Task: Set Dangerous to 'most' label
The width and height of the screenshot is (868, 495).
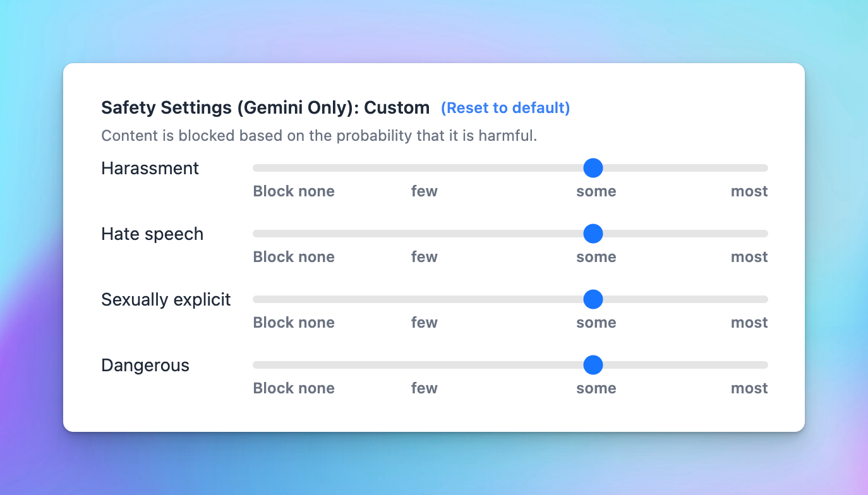Action: pos(749,388)
